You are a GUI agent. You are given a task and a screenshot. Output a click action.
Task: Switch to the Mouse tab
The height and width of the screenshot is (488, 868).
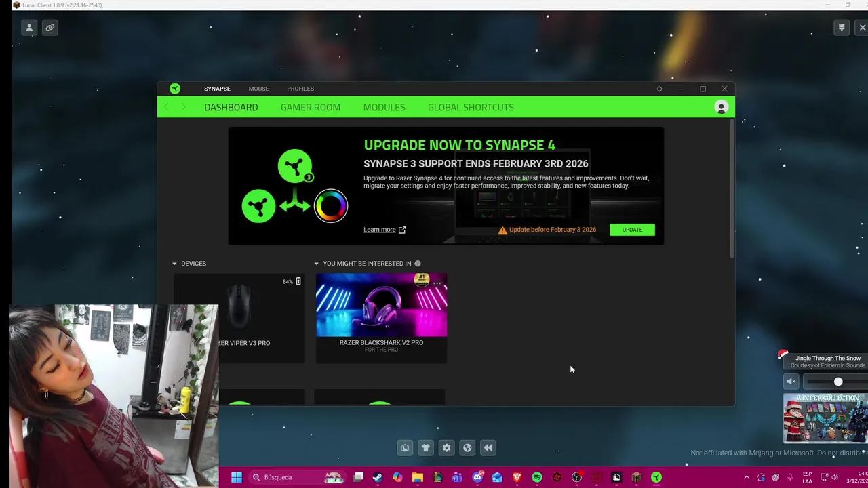tap(258, 89)
